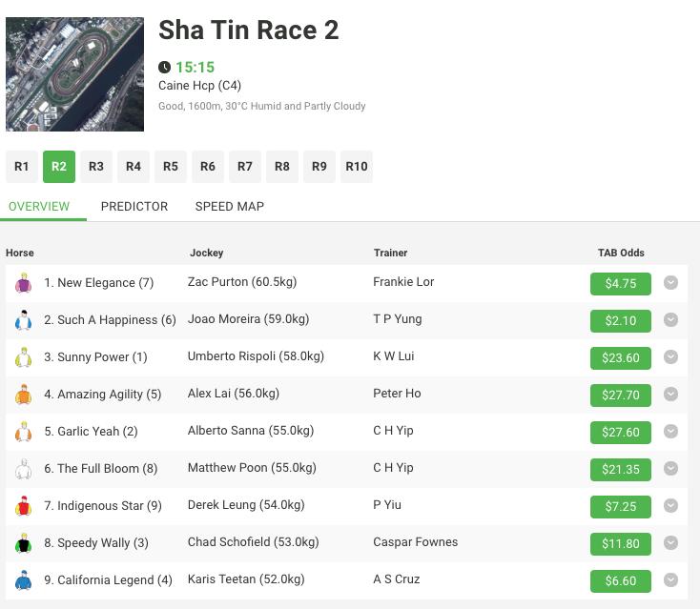The image size is (700, 609).
Task: Click Sunny Power's yellow jockey silk icon
Action: point(24,357)
